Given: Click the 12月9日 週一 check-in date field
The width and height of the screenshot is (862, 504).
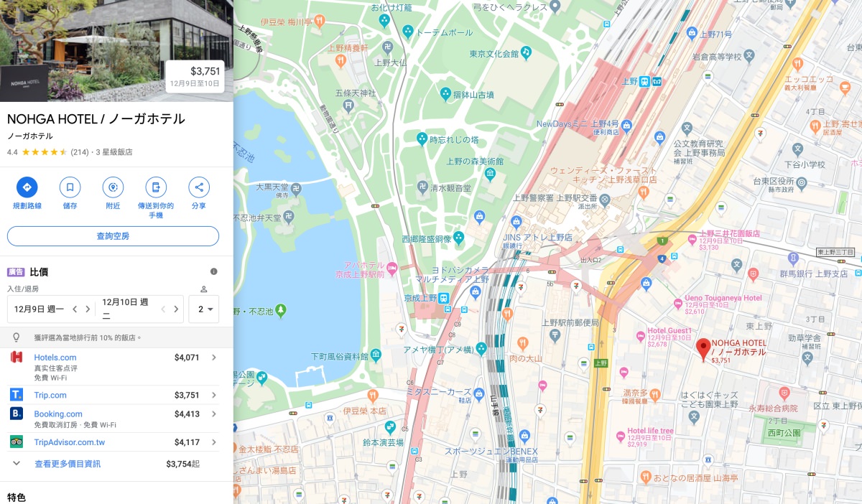Looking at the screenshot, I should tap(39, 309).
